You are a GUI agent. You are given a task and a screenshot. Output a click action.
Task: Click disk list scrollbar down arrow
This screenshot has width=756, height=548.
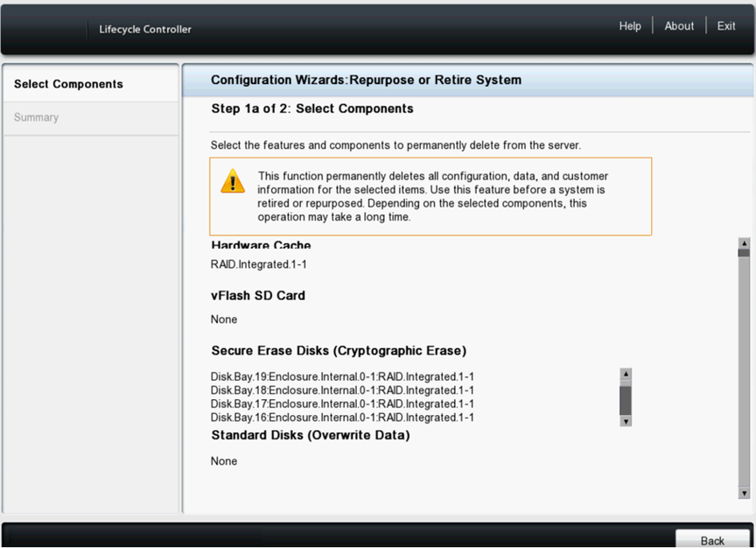[626, 421]
